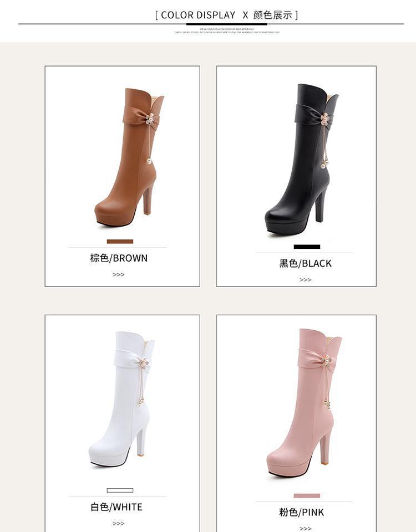
Task: Select the pink color swatch bar
Action: pyautogui.click(x=307, y=495)
